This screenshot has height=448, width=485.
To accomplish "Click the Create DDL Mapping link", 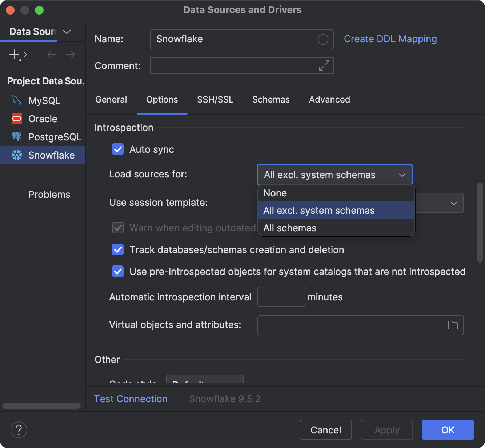I will click(390, 39).
